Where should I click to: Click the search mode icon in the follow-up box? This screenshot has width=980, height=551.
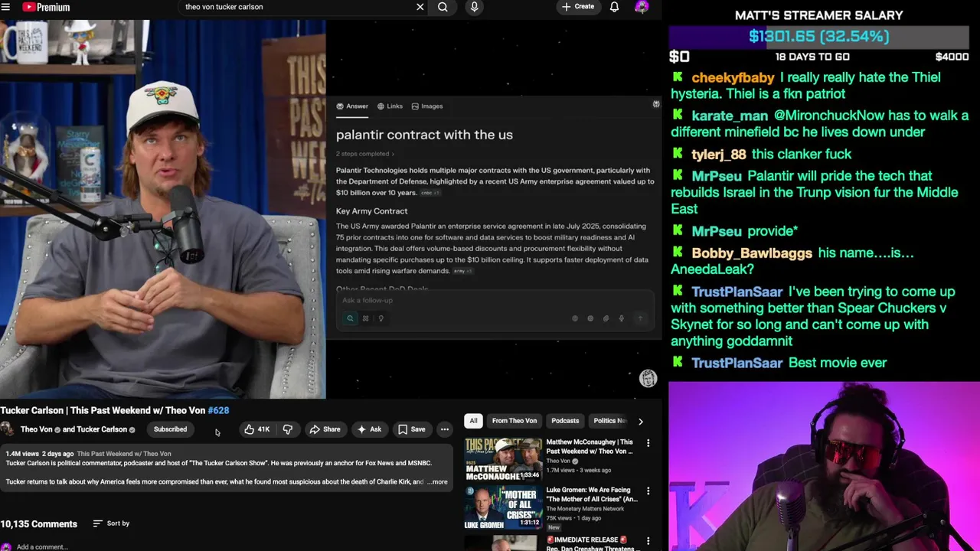pyautogui.click(x=350, y=318)
